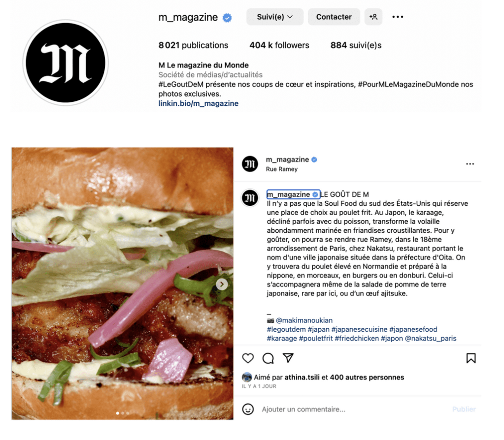Go to next carousel photo arrow

222,284
